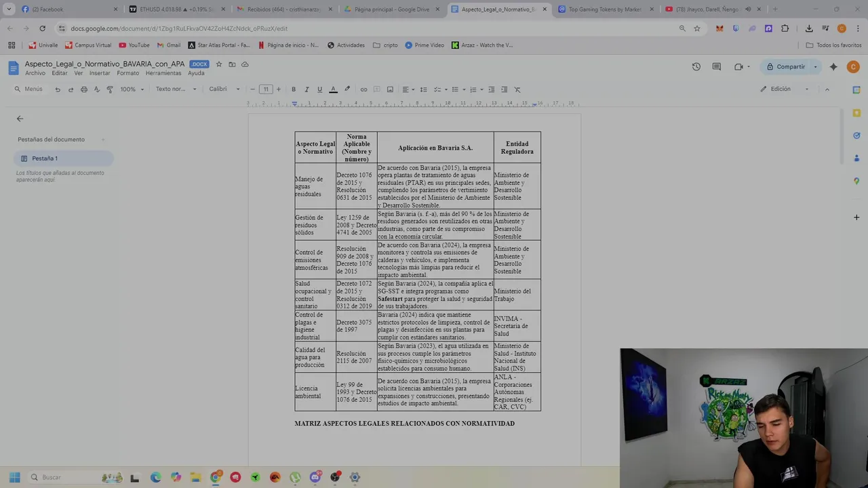868x488 pixels.
Task: Open the text color picker
Action: [333, 89]
